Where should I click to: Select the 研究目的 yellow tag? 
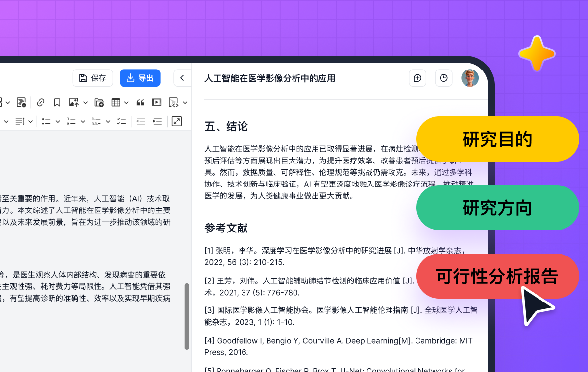coord(497,139)
